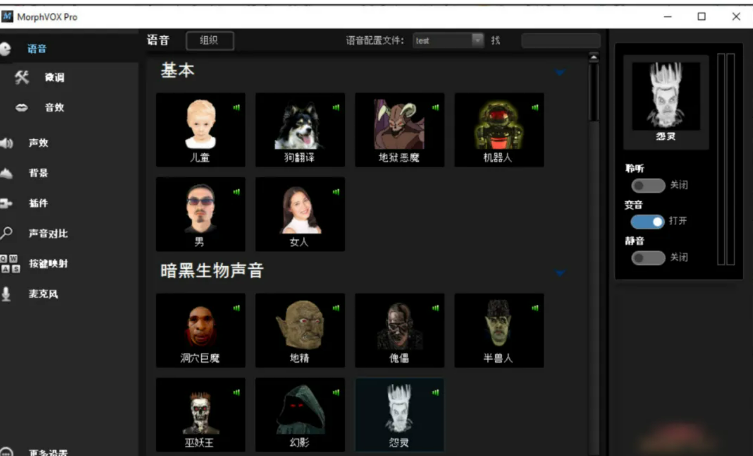Select the 男 man voice
This screenshot has height=456, width=753.
(x=201, y=214)
